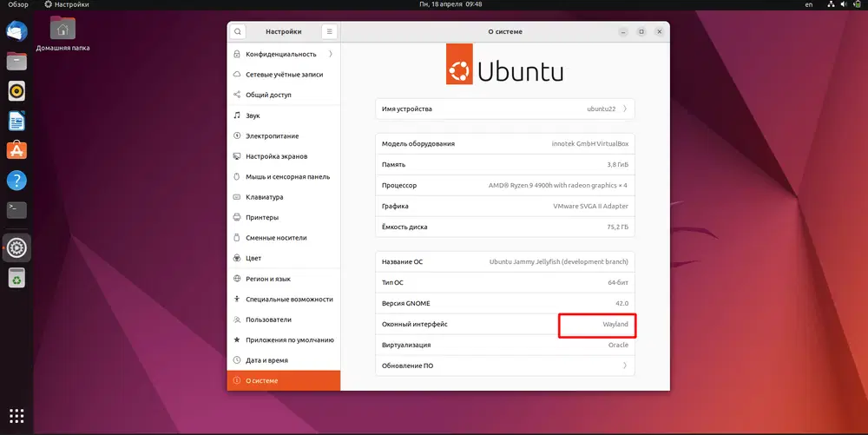Launch Rhythmbox from the dock
This screenshot has height=435, width=868.
[x=16, y=91]
